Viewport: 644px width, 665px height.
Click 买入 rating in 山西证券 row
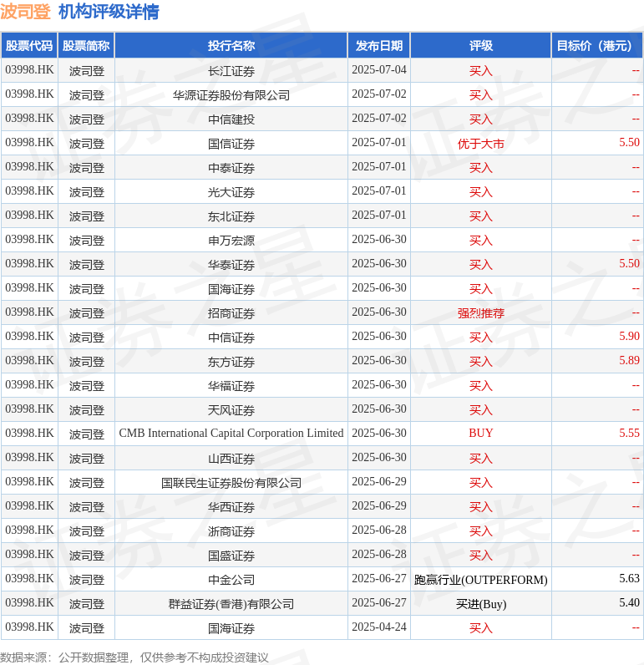click(x=481, y=458)
